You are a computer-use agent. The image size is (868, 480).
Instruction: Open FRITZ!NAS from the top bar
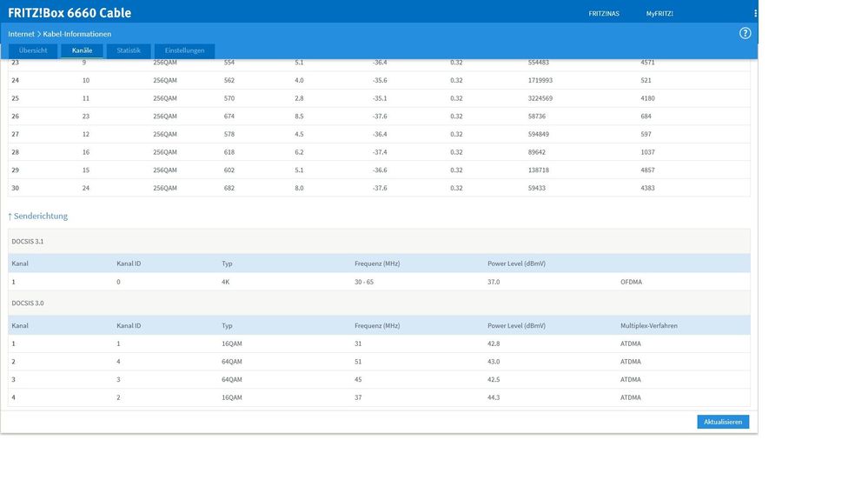(604, 14)
